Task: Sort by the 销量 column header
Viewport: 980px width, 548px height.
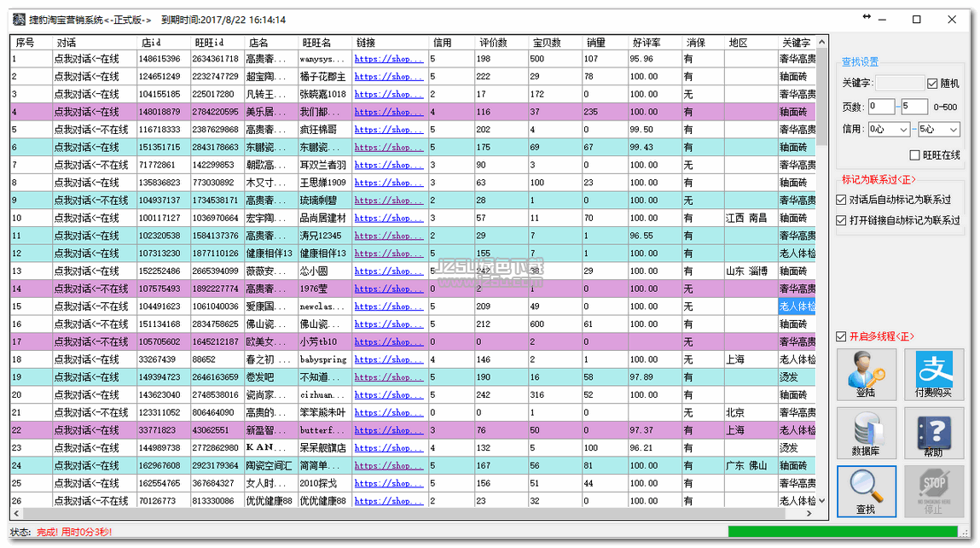Action: tap(605, 43)
